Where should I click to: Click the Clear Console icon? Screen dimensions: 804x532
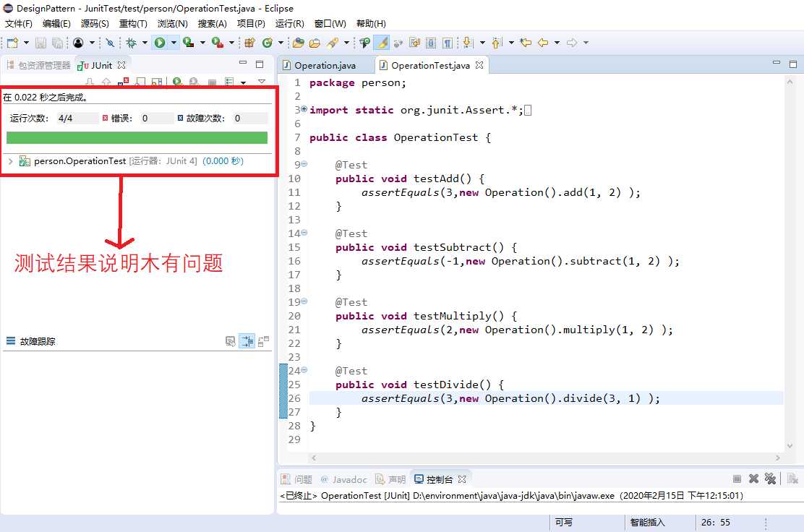pyautogui.click(x=792, y=479)
